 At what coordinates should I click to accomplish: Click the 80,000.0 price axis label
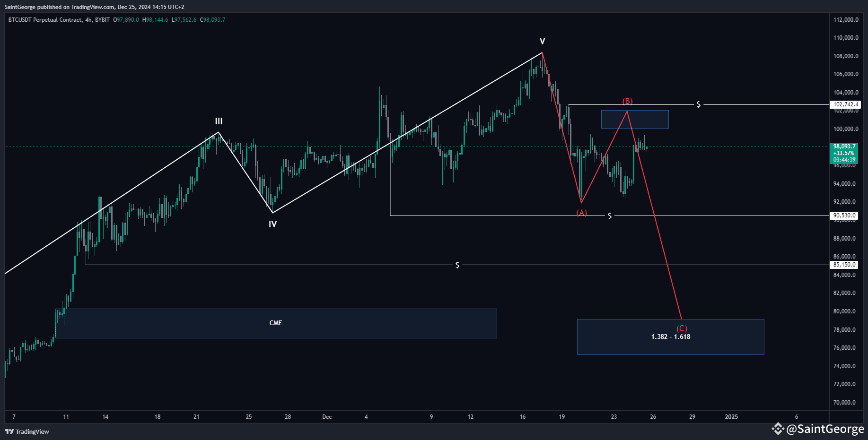844,311
